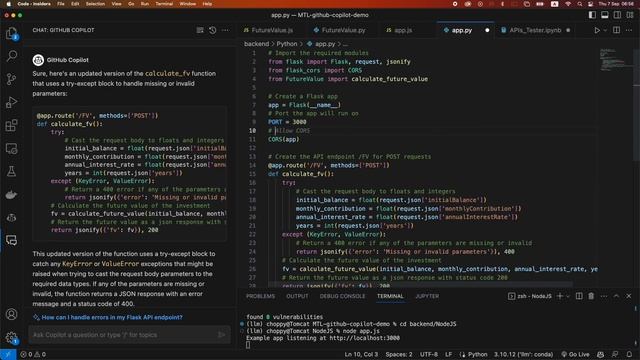640x360 pixels.
Task: Open Accounts menu in activity bar
Action: (x=11, y=314)
